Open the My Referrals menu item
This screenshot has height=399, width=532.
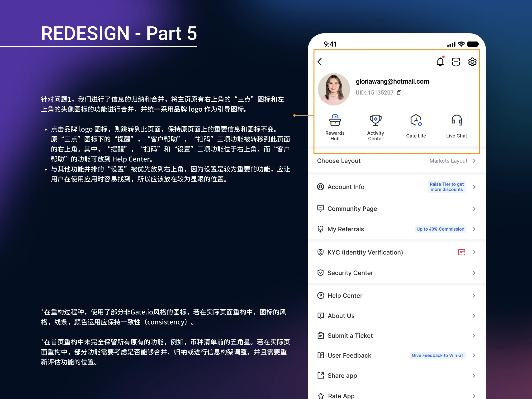pos(397,229)
